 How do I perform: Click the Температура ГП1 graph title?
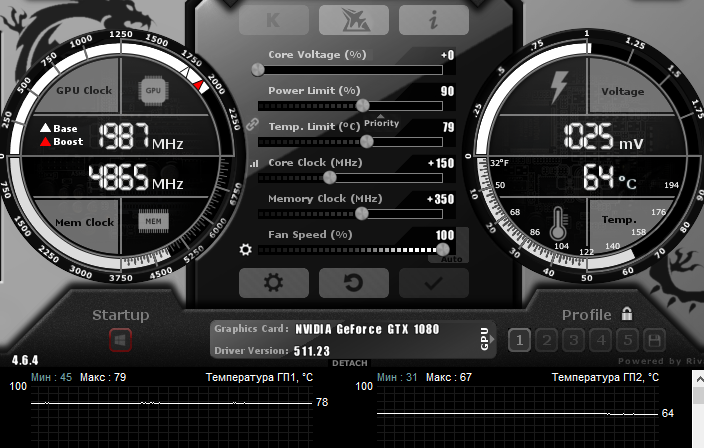coord(259,377)
